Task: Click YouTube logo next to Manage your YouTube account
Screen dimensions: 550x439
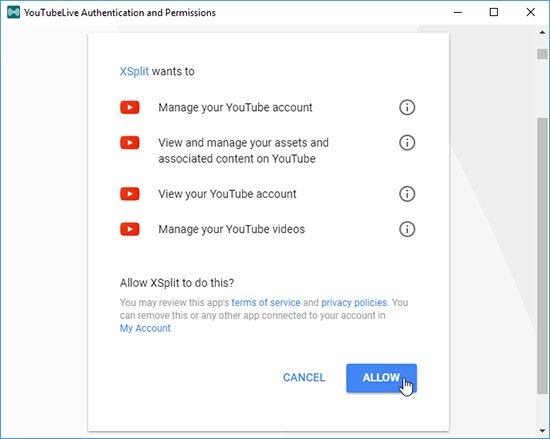Action: (130, 107)
